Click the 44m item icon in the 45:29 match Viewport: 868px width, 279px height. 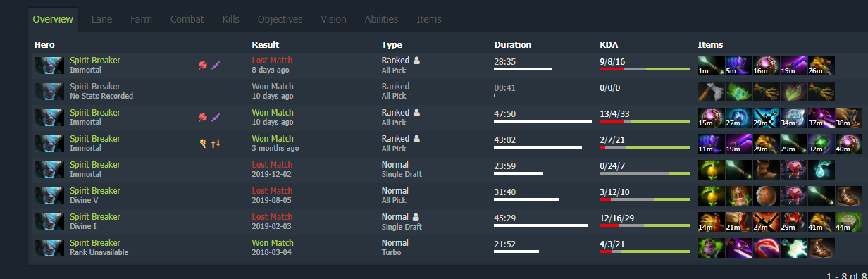(x=849, y=222)
